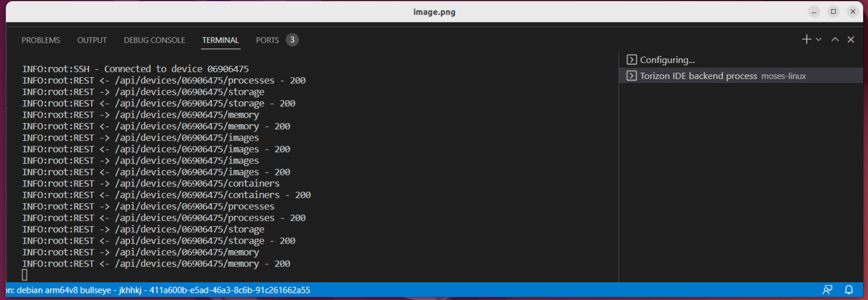Click the terminal cursor input area
The width and height of the screenshot is (868, 300).
click(24, 275)
